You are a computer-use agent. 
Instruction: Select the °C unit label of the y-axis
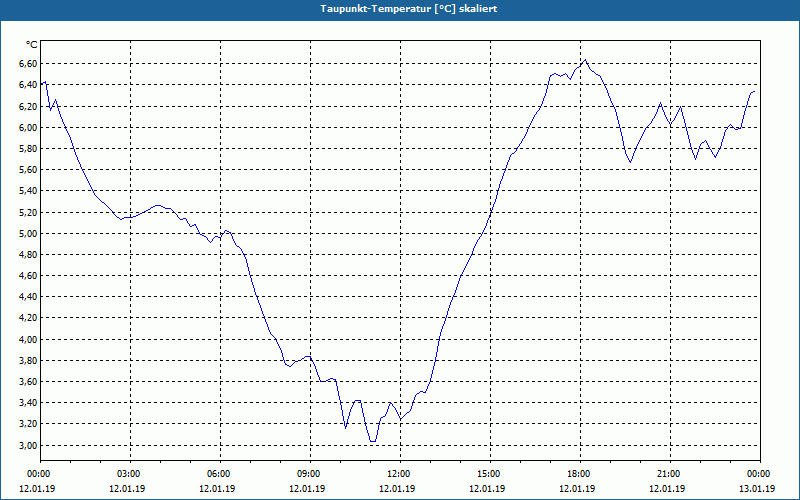(32, 45)
